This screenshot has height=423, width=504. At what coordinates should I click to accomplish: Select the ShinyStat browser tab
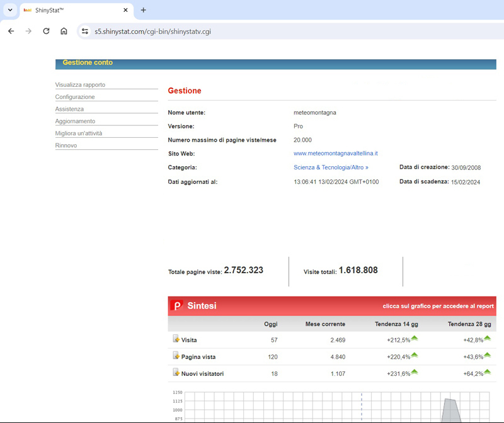tap(76, 10)
